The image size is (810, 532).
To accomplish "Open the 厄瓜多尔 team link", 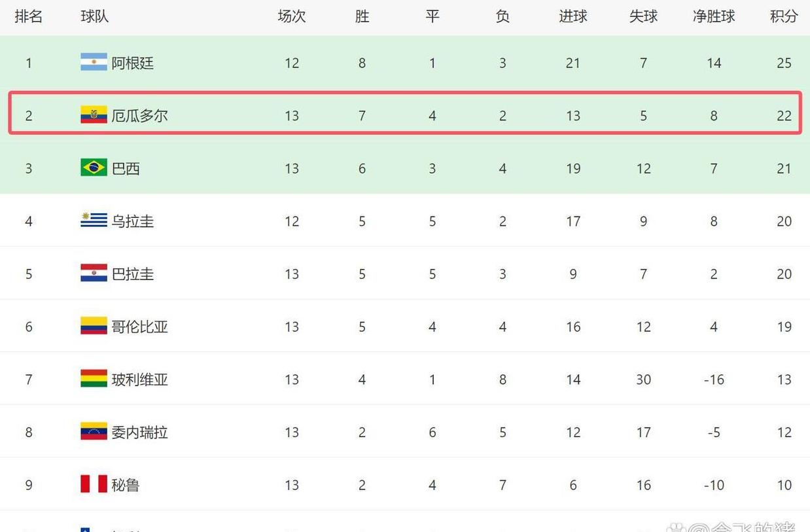I will pos(140,116).
